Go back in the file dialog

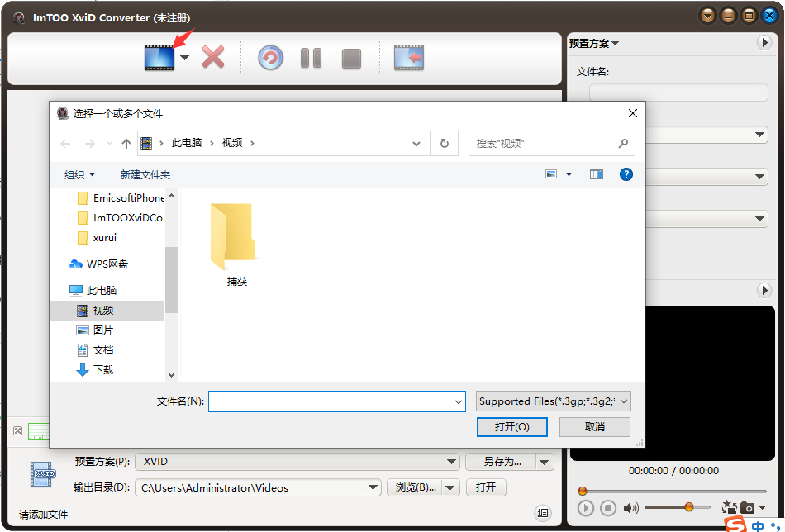65,144
